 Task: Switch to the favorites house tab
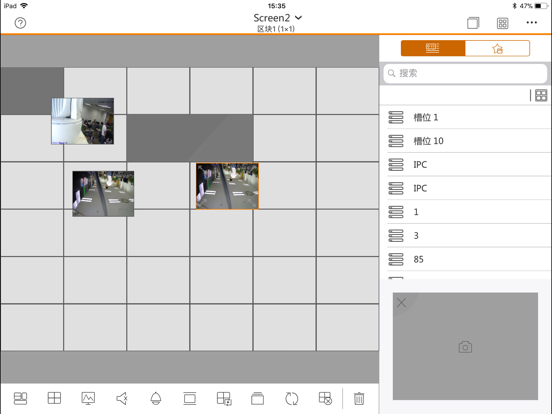tap(497, 48)
